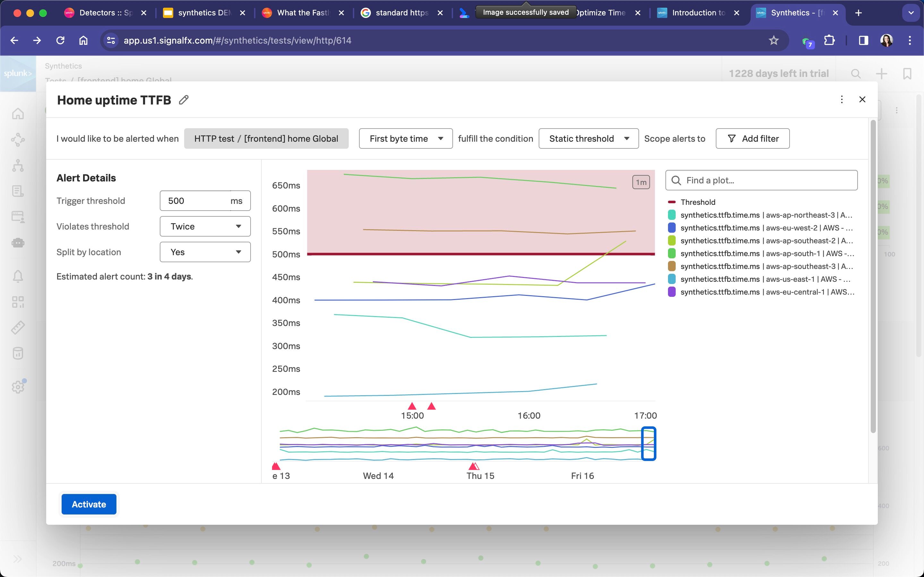Open the browser Extensions puzzle icon

tap(829, 40)
